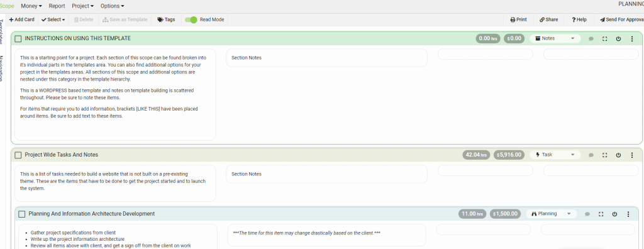This screenshot has height=249, width=644.
Task: Click the 11.00 hrs badge
Action: tap(472, 214)
